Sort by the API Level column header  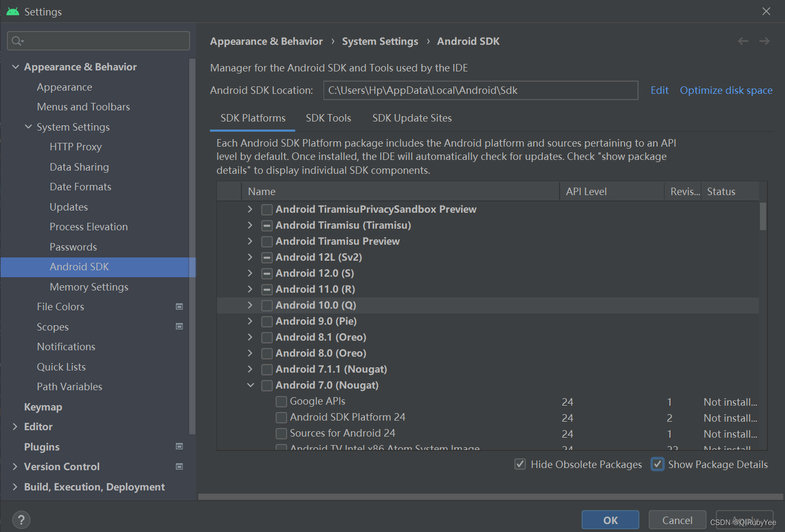(612, 191)
